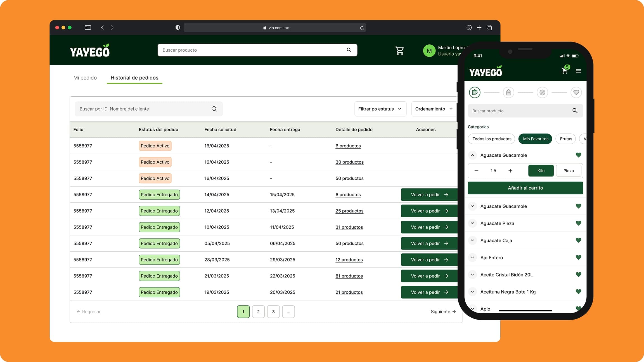Reload the page in address bar
This screenshot has height=362, width=644.
click(362, 28)
